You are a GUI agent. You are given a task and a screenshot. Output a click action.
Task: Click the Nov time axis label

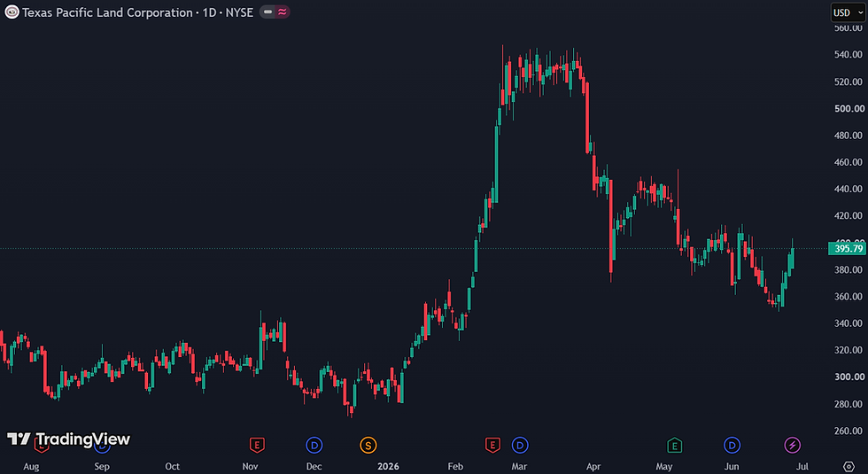(250, 467)
